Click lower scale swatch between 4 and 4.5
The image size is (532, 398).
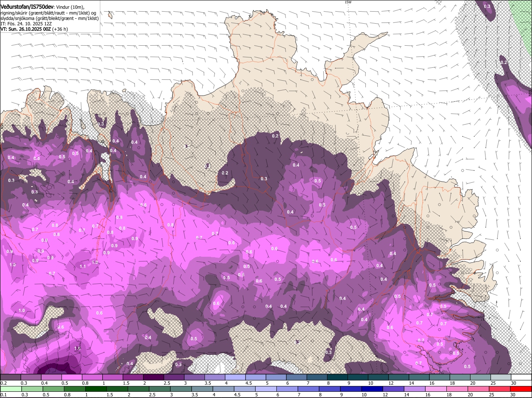223,389
